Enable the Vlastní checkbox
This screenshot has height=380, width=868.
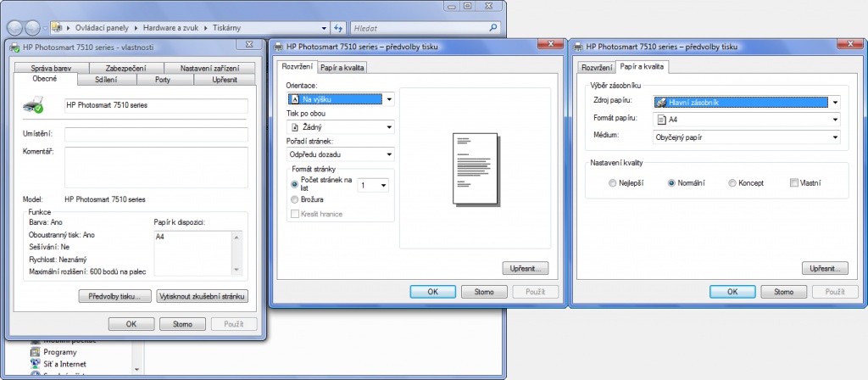pyautogui.click(x=793, y=183)
